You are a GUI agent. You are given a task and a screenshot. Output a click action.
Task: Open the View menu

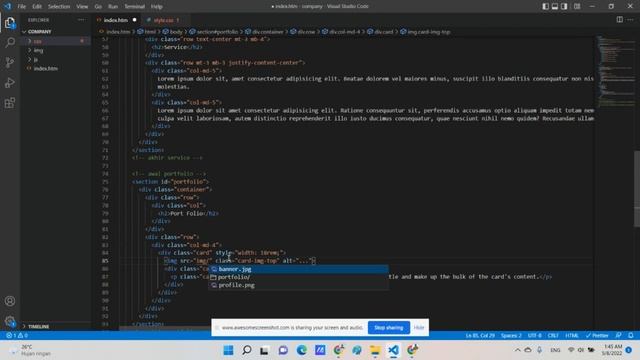click(82, 7)
